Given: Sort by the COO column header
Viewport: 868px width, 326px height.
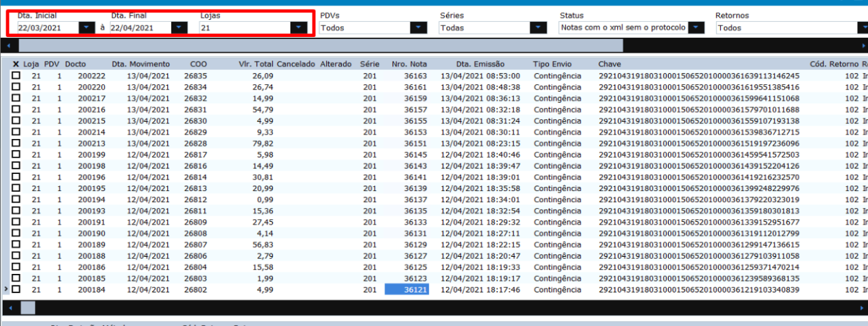Looking at the screenshot, I should coord(198,64).
